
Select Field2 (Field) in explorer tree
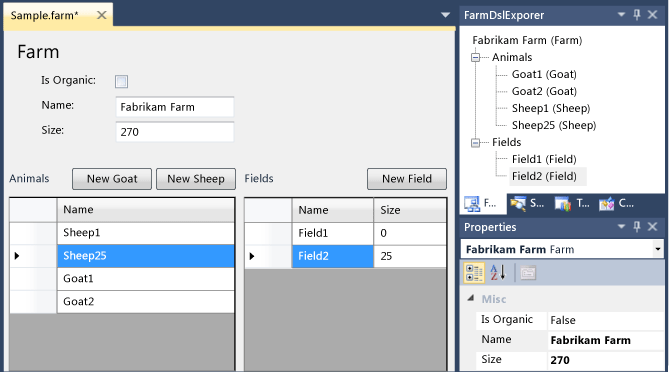coord(544,176)
